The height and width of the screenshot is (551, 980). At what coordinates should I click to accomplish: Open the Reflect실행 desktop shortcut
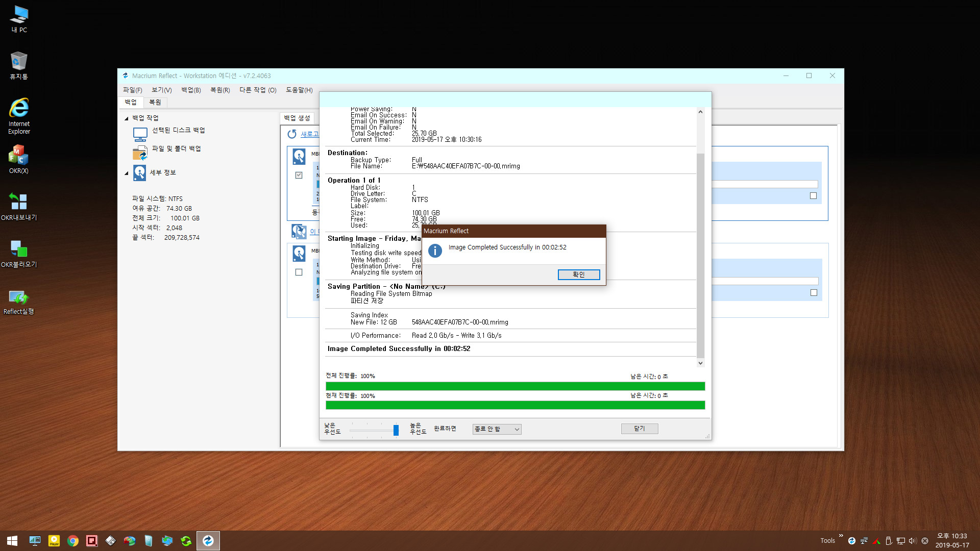pos(19,301)
